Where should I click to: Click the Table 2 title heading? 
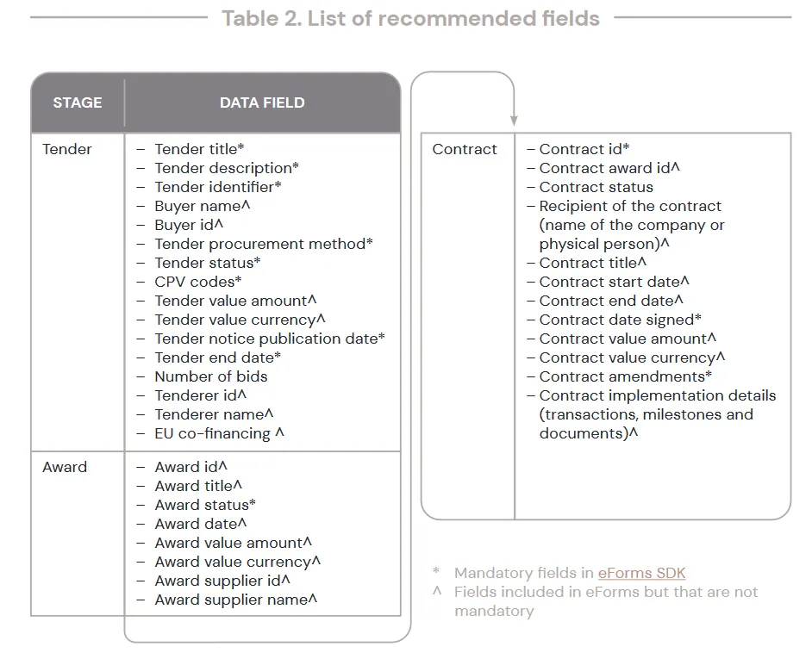410,19
